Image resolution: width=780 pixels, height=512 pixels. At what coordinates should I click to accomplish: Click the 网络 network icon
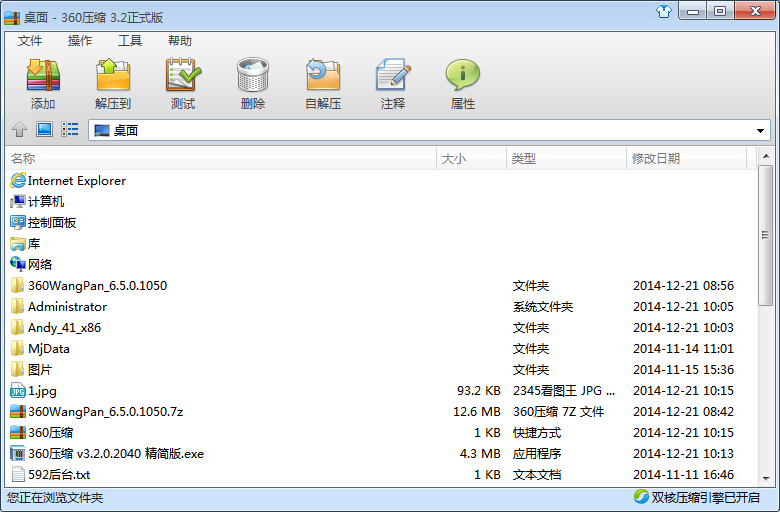[18, 264]
